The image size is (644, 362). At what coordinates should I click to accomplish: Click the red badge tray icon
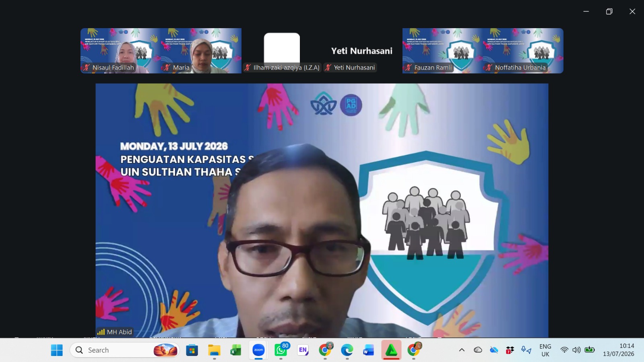point(510,350)
